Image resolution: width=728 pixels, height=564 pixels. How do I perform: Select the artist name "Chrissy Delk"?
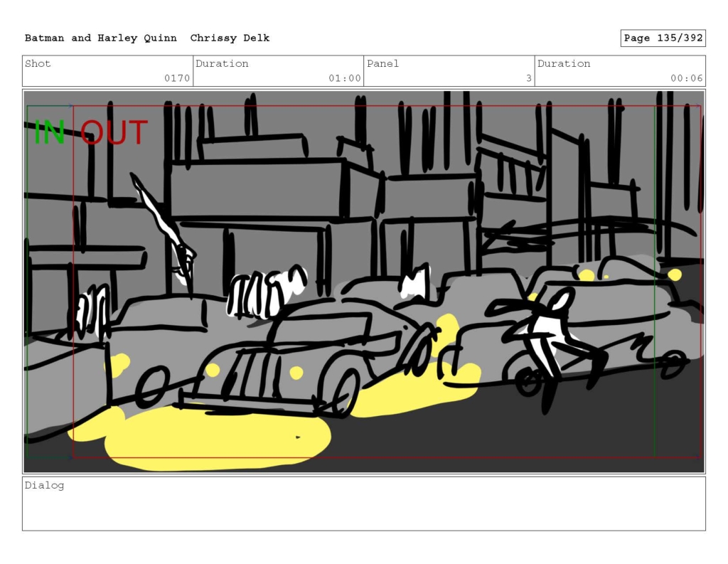pos(230,38)
